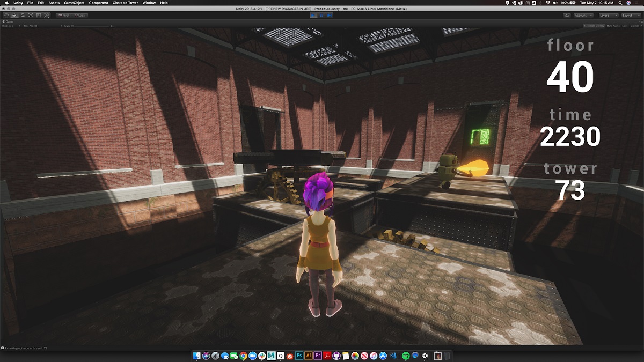Open Adobe Acrobat from the dock
This screenshot has width=644, height=362.
(327, 356)
